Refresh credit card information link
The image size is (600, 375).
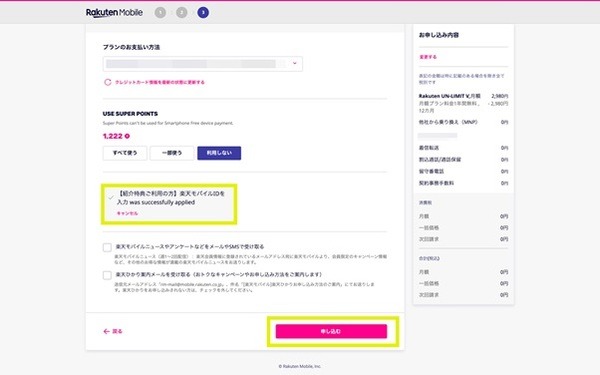[x=160, y=82]
